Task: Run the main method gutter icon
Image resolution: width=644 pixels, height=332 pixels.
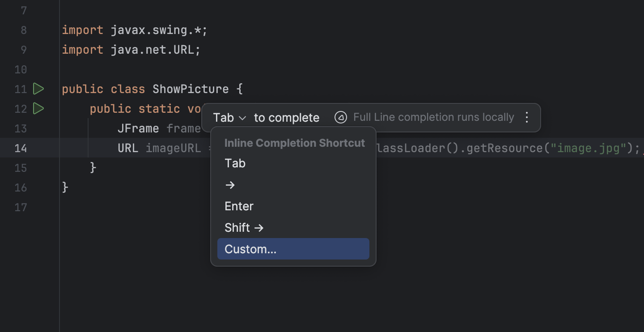Action: [38, 108]
